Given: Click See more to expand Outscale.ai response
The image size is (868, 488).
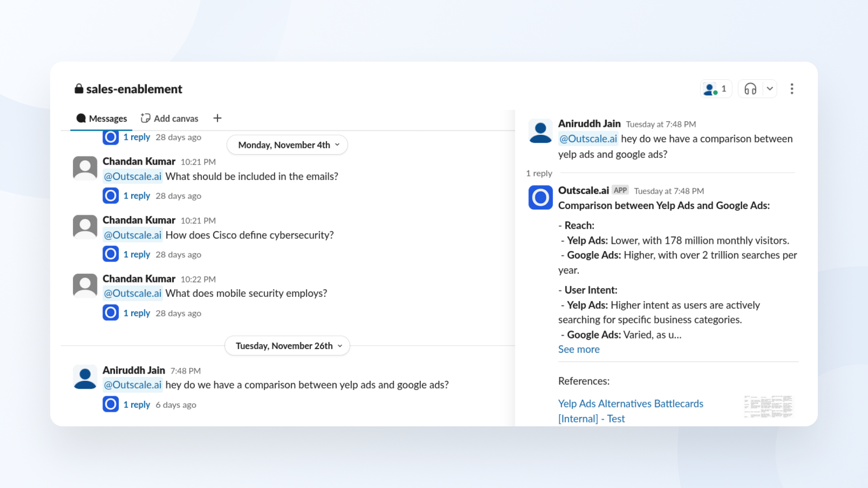Looking at the screenshot, I should 579,349.
